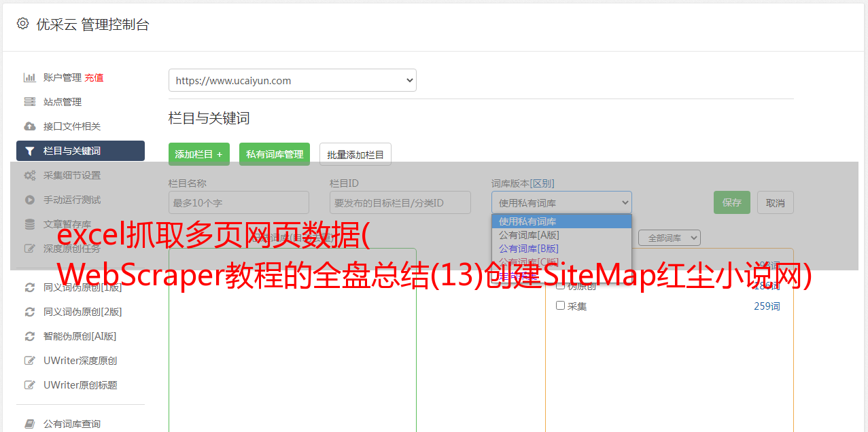
Task: Tick the 伪原创 checkbox
Action: tap(561, 286)
